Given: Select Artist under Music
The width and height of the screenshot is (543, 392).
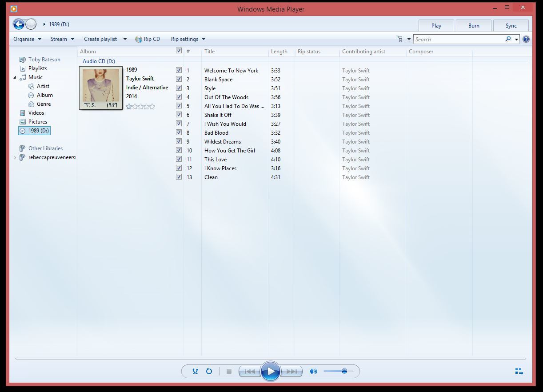Looking at the screenshot, I should click(43, 86).
